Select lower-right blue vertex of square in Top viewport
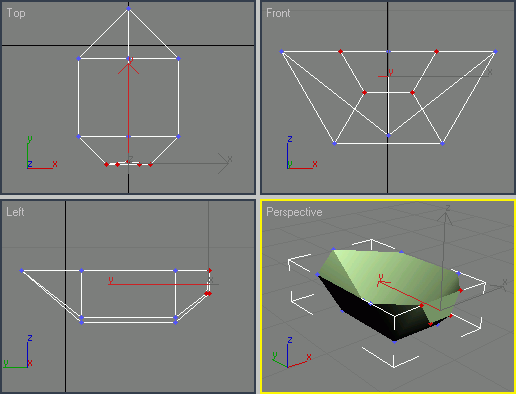The height and width of the screenshot is (394, 516). point(178,136)
